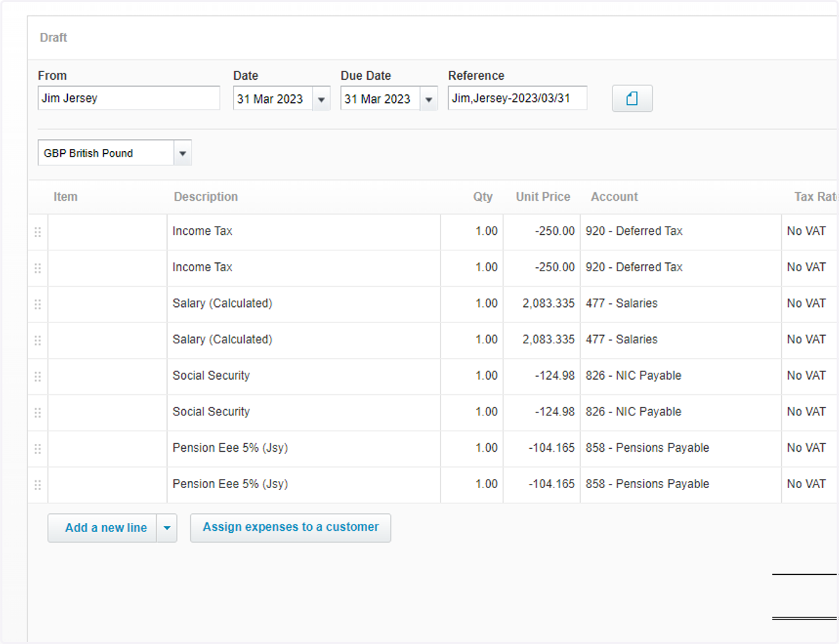Select first Social Security description cell

(x=303, y=376)
